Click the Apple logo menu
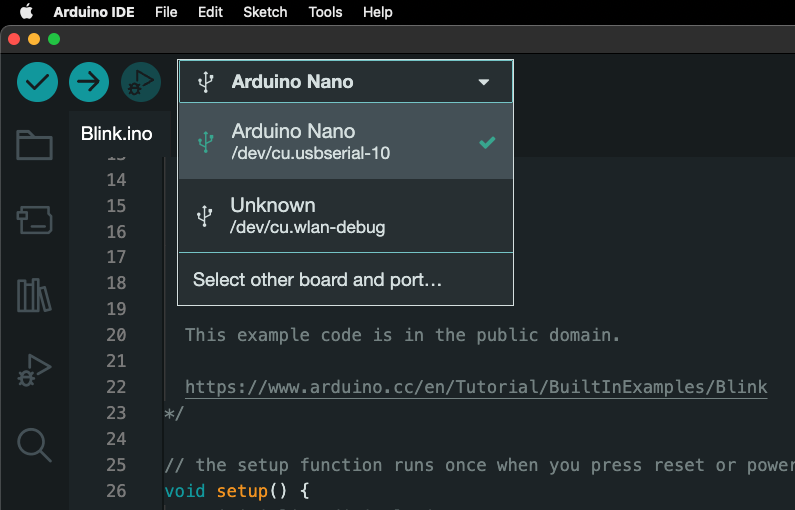795x510 pixels. click(26, 12)
